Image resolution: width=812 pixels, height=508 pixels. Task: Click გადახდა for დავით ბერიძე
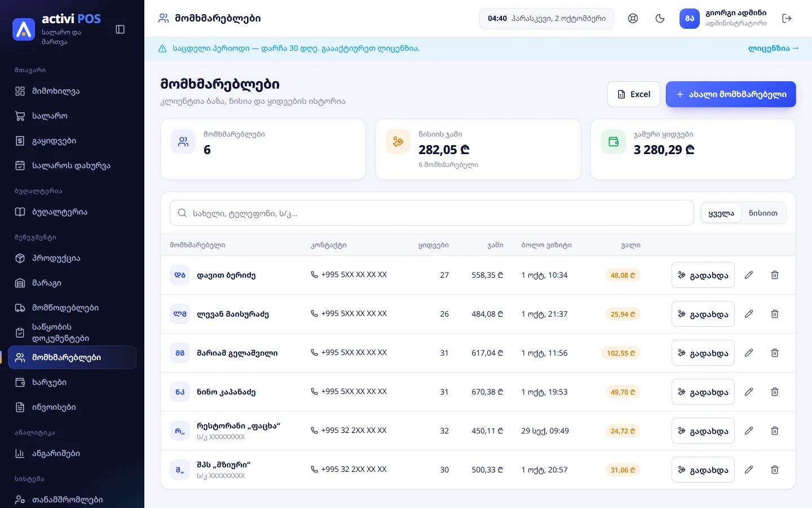(x=703, y=275)
